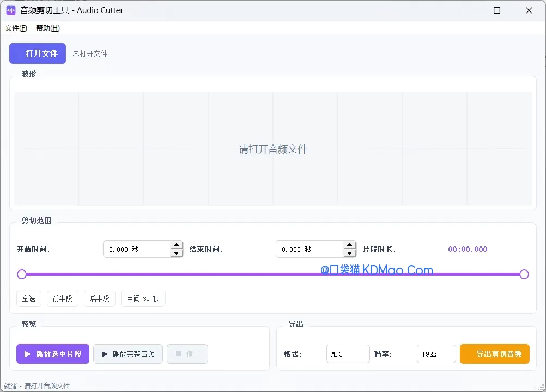Increase 开始时间 with the up arrow
The width and height of the screenshot is (546, 392).
tap(177, 245)
